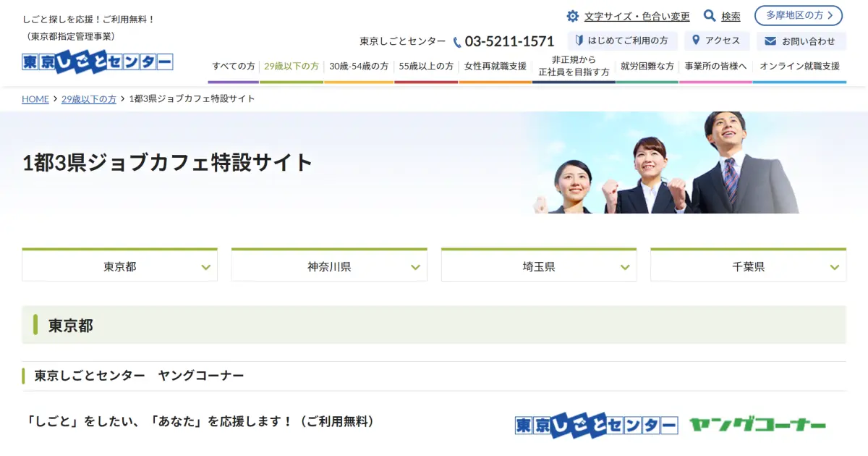Click the magnifying glass search icon
Image resolution: width=868 pixels, height=456 pixels.
click(x=710, y=16)
